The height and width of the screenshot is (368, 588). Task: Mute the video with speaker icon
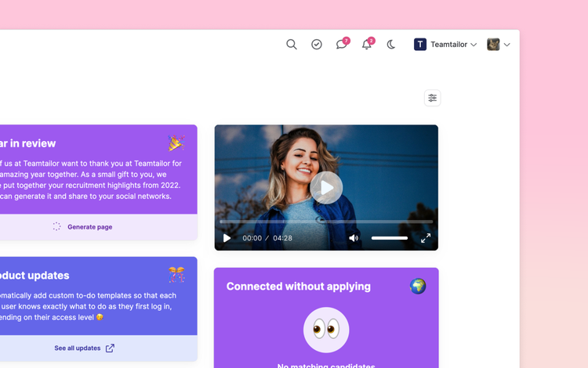(354, 238)
